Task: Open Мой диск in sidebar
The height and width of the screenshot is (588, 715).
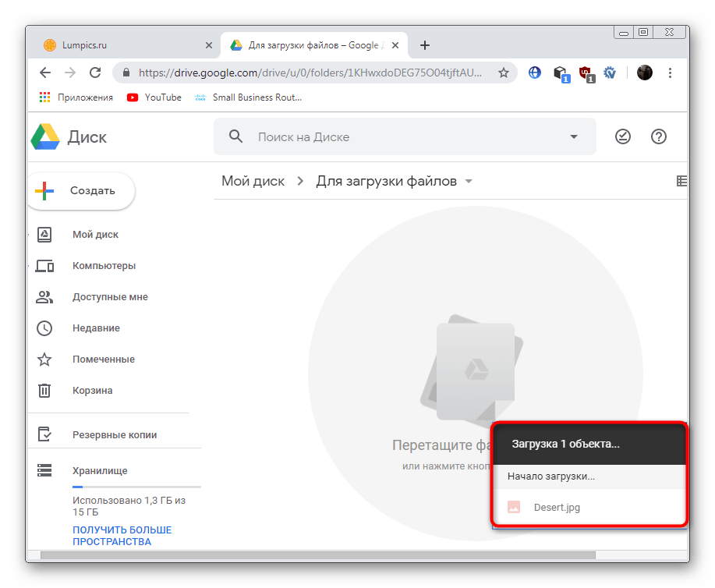Action: point(95,235)
